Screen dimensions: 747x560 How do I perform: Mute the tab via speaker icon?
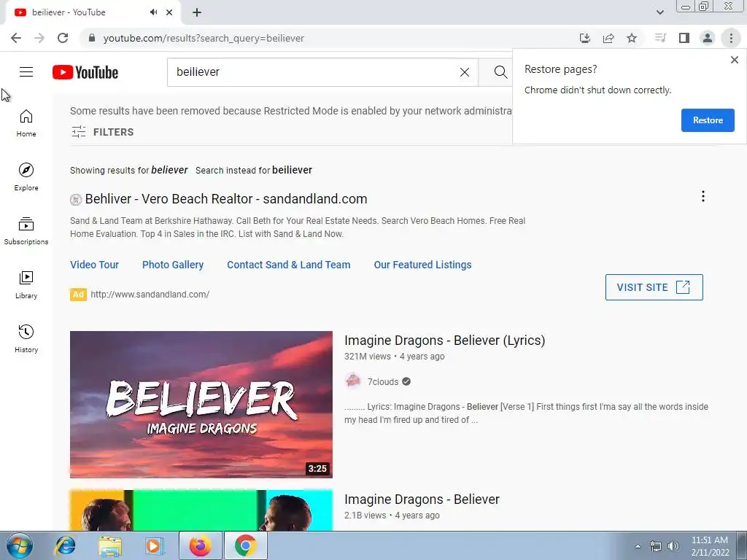(153, 12)
